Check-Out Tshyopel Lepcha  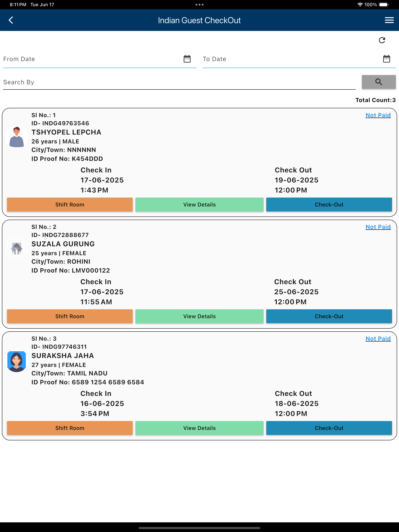[x=329, y=205]
